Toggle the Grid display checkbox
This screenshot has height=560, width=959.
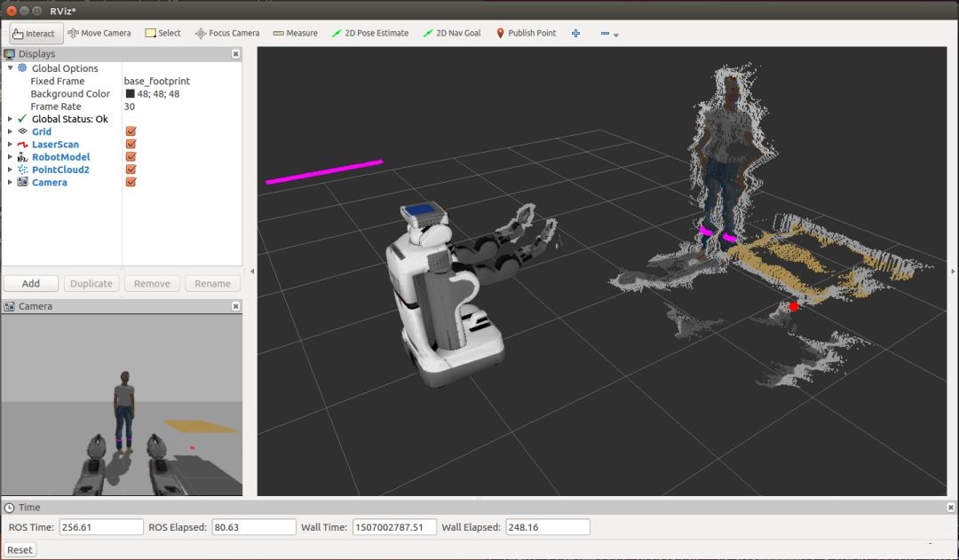click(x=131, y=131)
